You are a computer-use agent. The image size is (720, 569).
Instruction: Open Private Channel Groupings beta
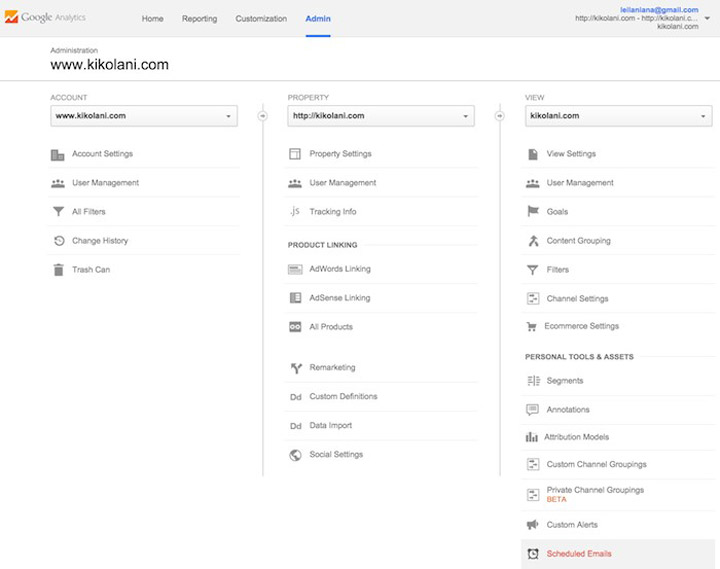595,490
